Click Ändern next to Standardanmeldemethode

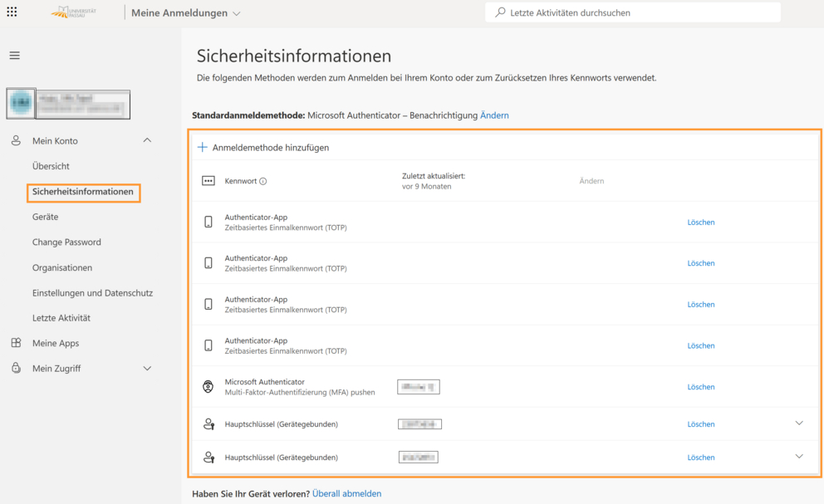494,115
